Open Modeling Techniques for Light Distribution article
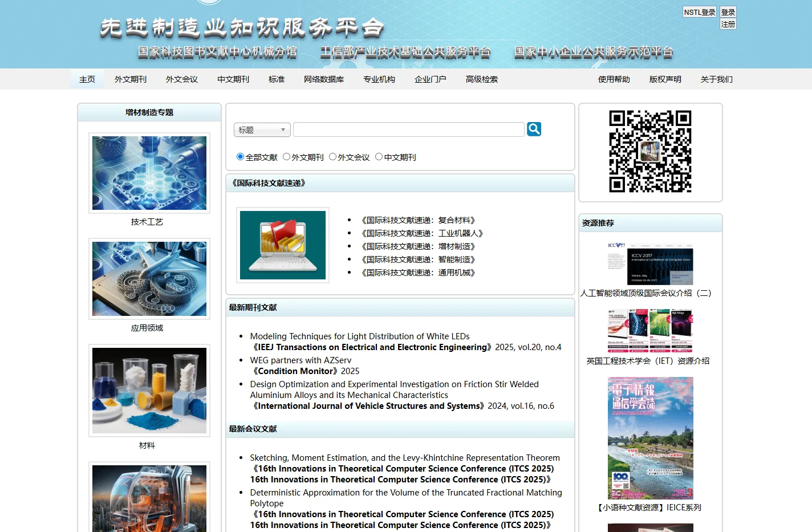Image resolution: width=812 pixels, height=532 pixels. (360, 336)
